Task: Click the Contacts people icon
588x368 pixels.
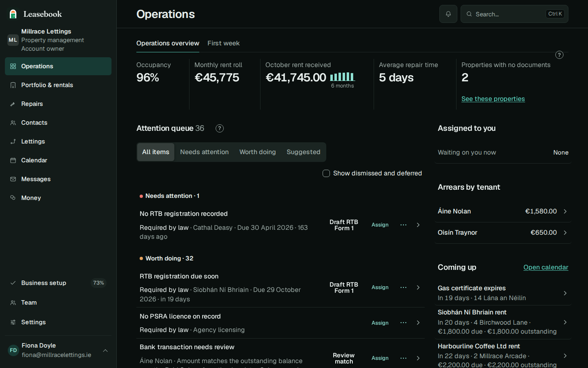Action: pyautogui.click(x=13, y=123)
